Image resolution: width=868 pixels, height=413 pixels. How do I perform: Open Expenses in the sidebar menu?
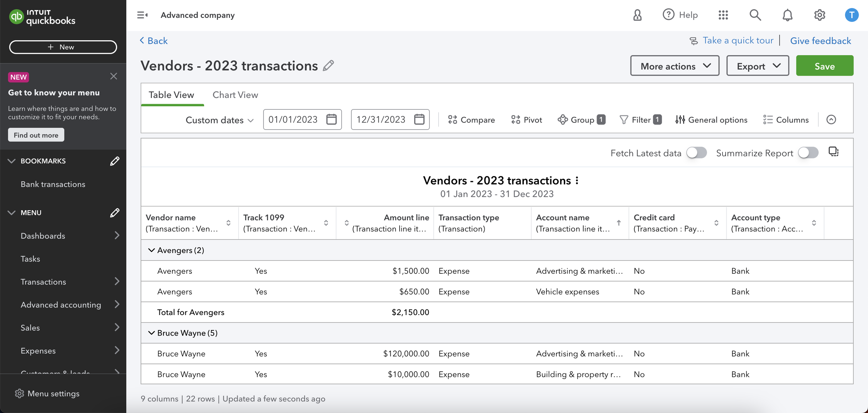(x=38, y=351)
